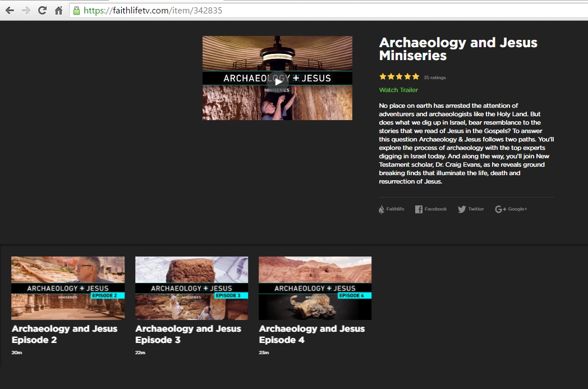Click the Archaeology and Jesus Miniseries heading
588x389 pixels.
[x=458, y=49]
